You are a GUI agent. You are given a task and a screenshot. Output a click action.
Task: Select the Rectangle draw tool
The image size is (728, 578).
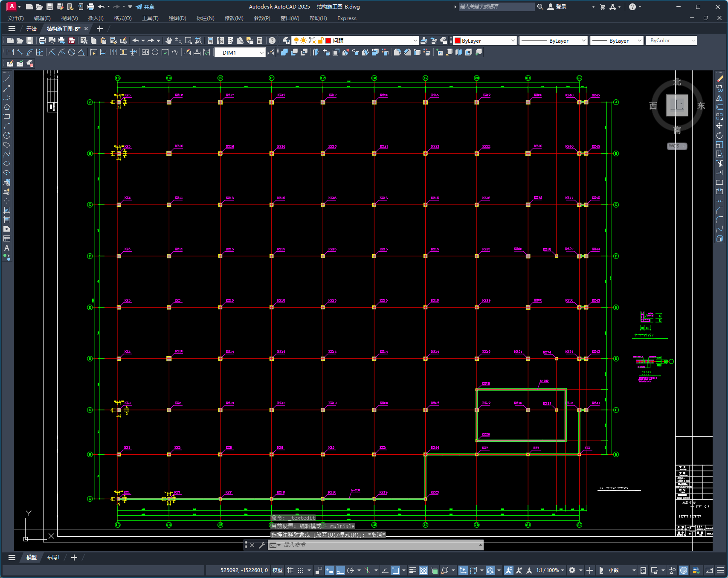coord(7,116)
